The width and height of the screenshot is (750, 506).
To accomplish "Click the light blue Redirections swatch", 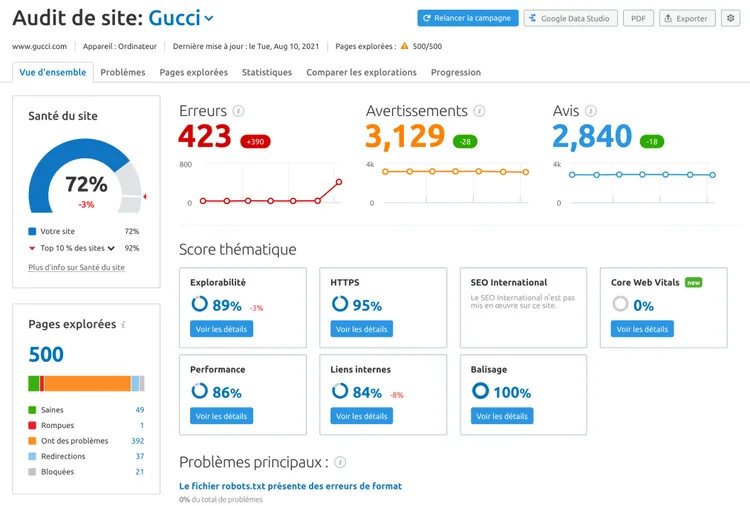I will (32, 456).
